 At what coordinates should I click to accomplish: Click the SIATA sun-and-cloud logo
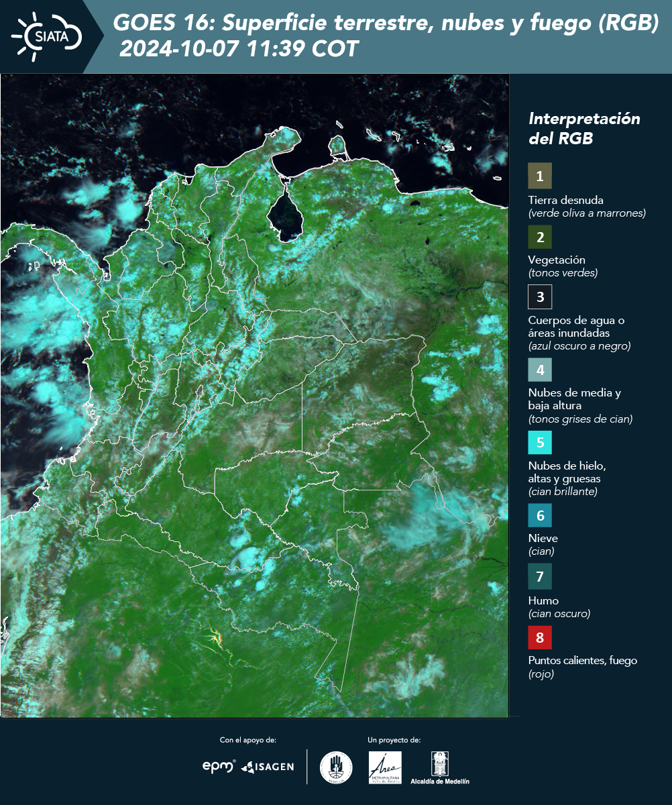tap(47, 36)
